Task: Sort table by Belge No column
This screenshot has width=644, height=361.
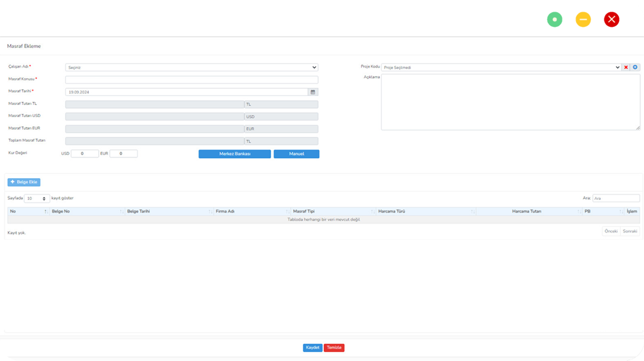Action: (87, 211)
